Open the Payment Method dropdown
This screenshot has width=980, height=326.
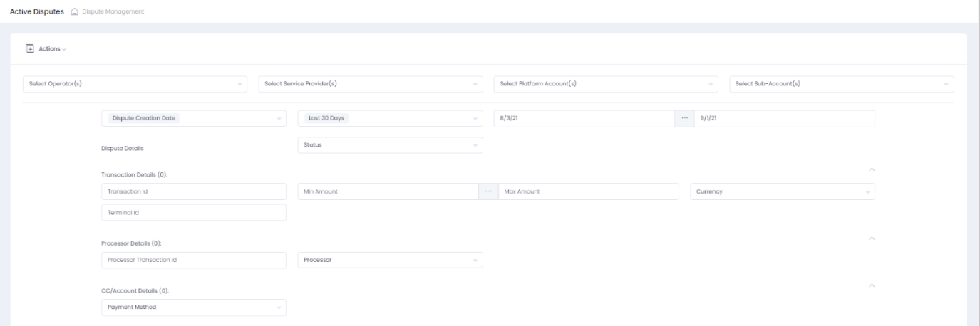click(194, 307)
